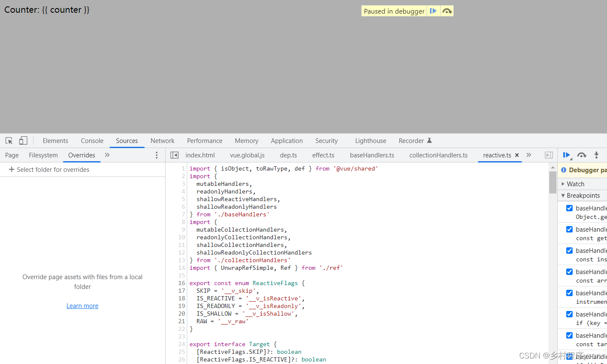The width and height of the screenshot is (607, 364).
Task: Open the Recorder beaker preview icon
Action: coord(429,141)
